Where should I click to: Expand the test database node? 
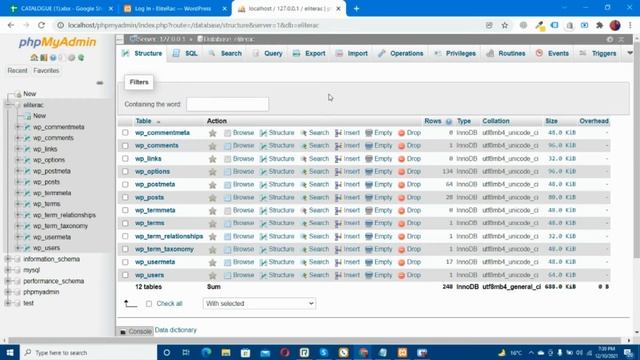8,303
